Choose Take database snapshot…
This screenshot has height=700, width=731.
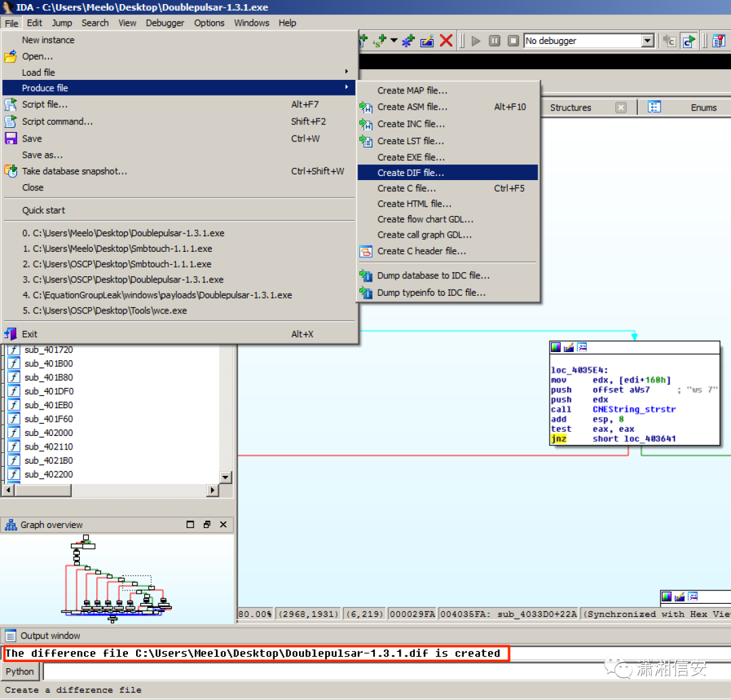coord(179,171)
